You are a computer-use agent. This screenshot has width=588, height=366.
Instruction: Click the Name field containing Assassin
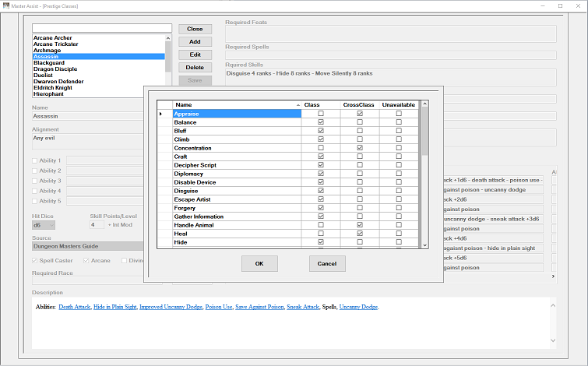[88, 116]
